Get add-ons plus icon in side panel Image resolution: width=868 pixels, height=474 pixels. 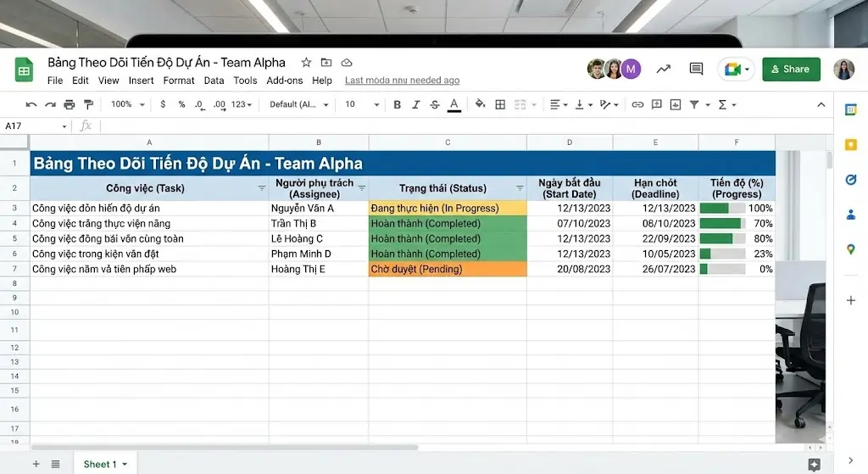[x=851, y=301]
